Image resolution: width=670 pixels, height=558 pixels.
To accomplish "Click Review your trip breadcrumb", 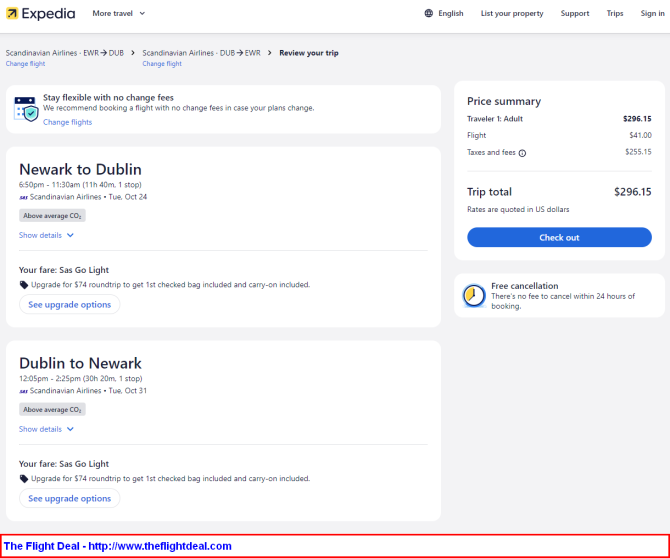I will coord(309,53).
